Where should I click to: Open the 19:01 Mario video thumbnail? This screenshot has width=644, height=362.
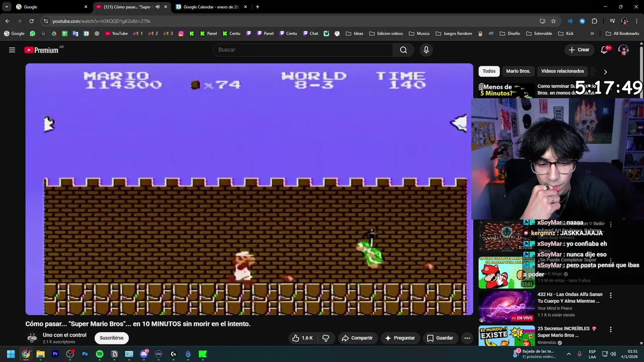point(507,273)
